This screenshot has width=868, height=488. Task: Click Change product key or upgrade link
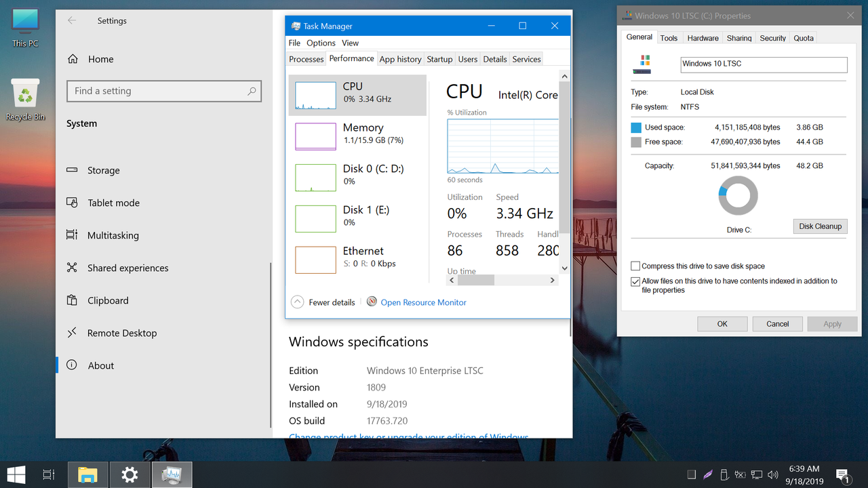(x=408, y=437)
